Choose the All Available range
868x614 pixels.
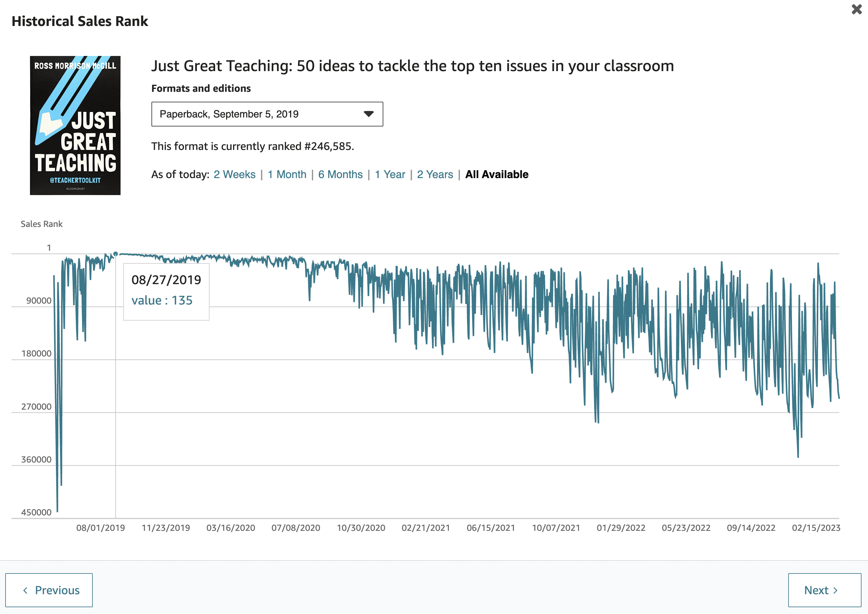pyautogui.click(x=496, y=174)
